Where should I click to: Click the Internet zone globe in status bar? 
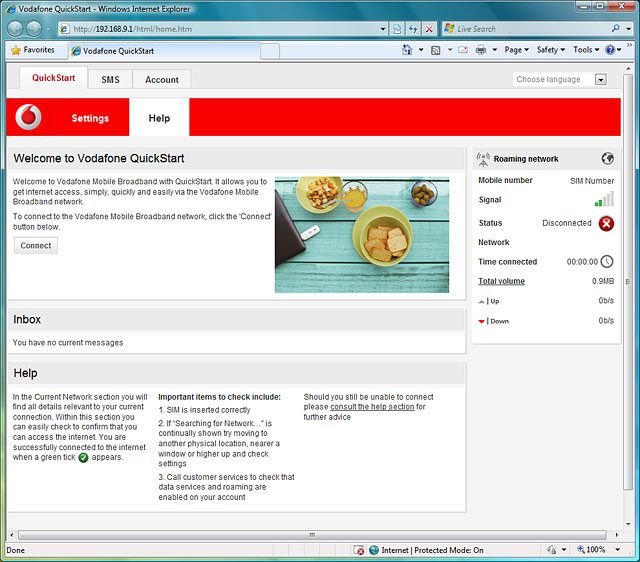point(374,550)
